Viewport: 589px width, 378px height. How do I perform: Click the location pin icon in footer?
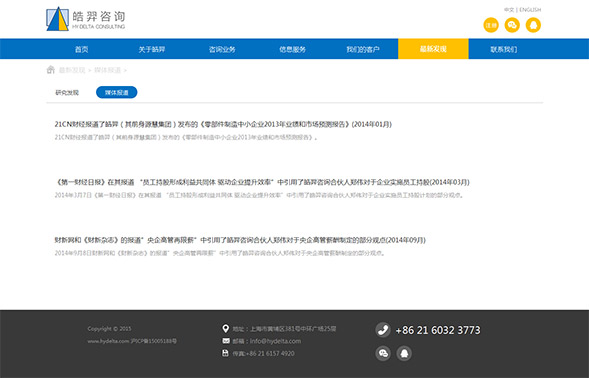[225, 329]
